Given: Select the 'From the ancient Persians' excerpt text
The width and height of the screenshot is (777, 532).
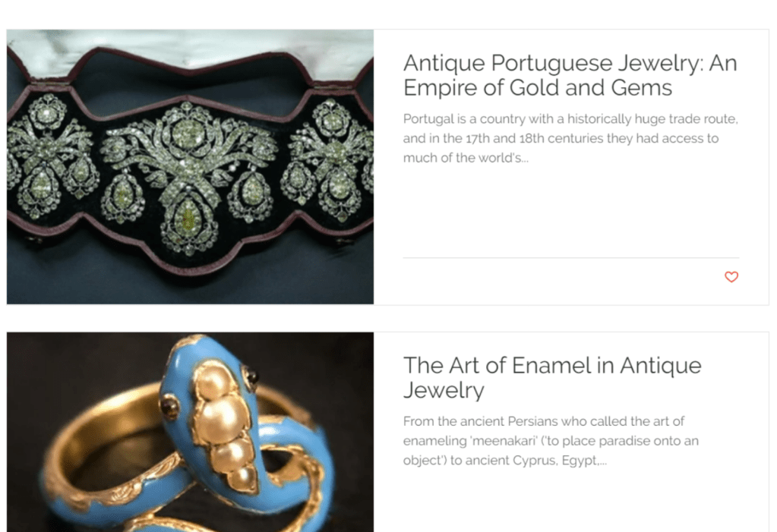Looking at the screenshot, I should point(551,441).
